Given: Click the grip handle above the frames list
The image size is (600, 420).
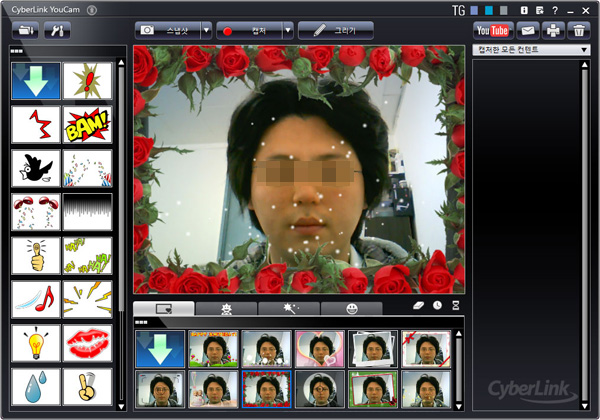Looking at the screenshot, I should [x=141, y=322].
